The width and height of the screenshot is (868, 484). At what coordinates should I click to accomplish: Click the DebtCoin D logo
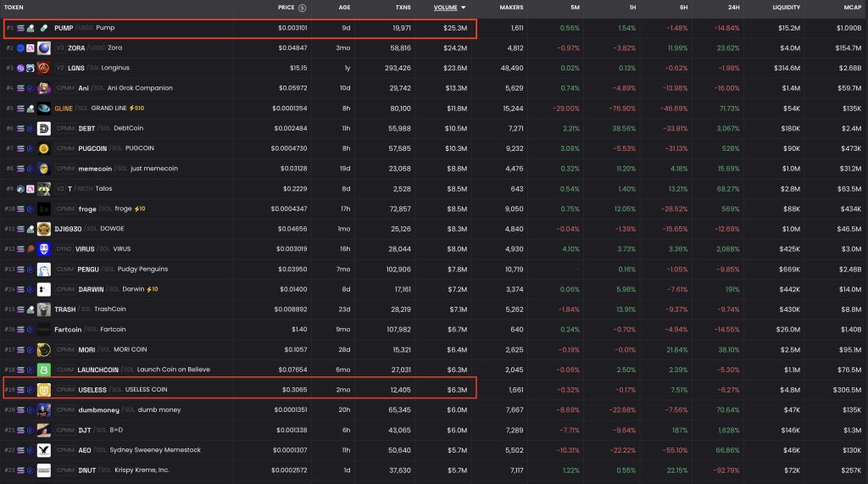click(44, 129)
